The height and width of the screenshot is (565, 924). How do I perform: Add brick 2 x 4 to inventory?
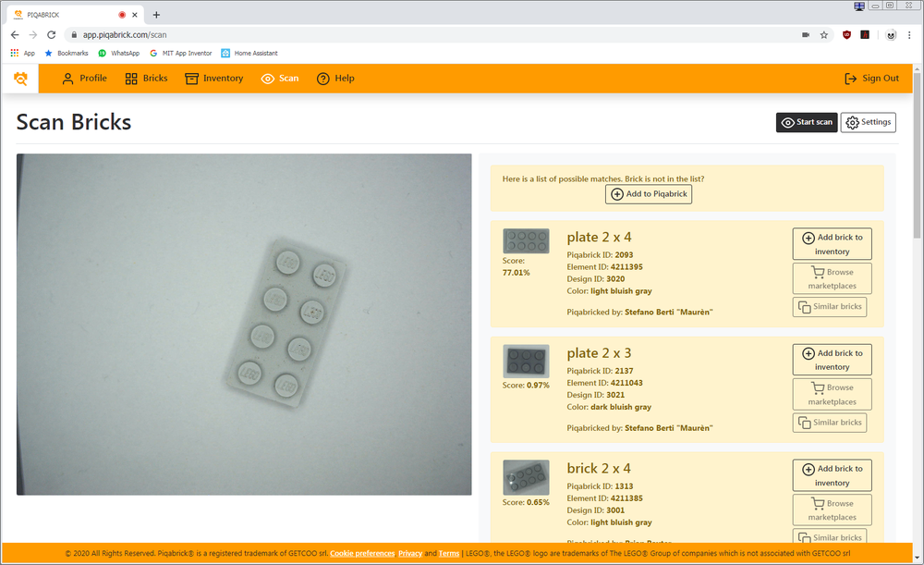click(832, 474)
